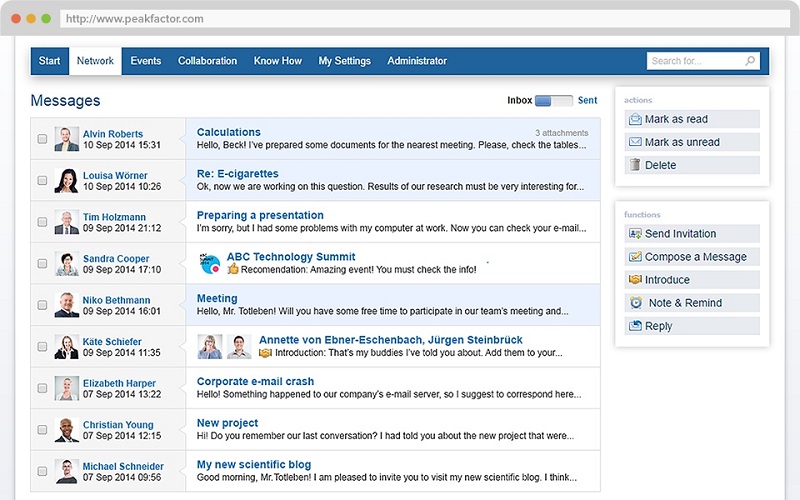The image size is (800, 500).
Task: Click the Reply icon in functions
Action: click(x=635, y=326)
